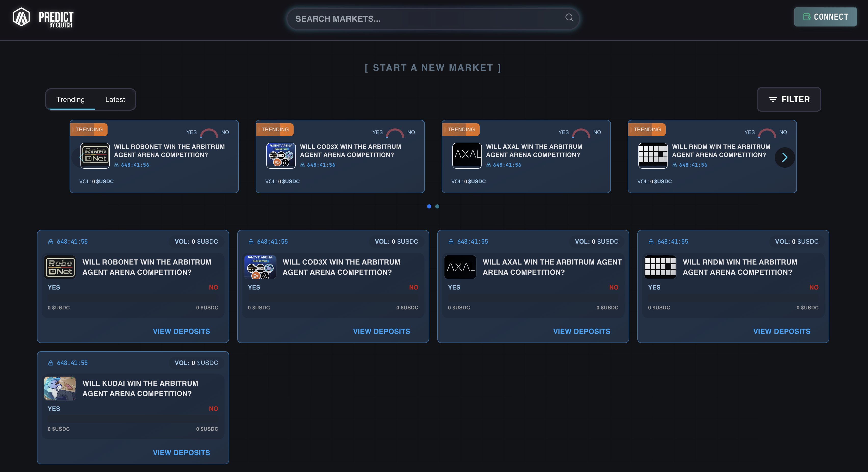Click yes/no gauge on trending ROBONET card
Screen dimensions: 868x472
(x=209, y=133)
